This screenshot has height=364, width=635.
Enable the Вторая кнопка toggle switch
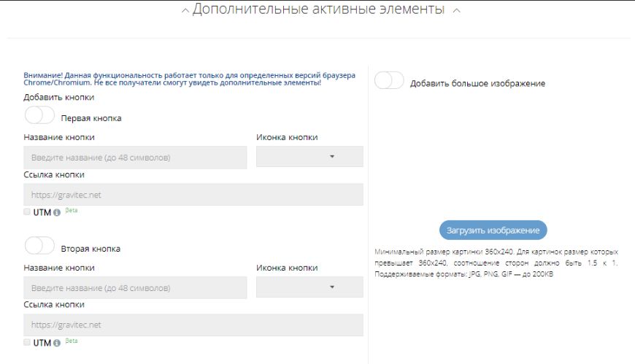39,246
